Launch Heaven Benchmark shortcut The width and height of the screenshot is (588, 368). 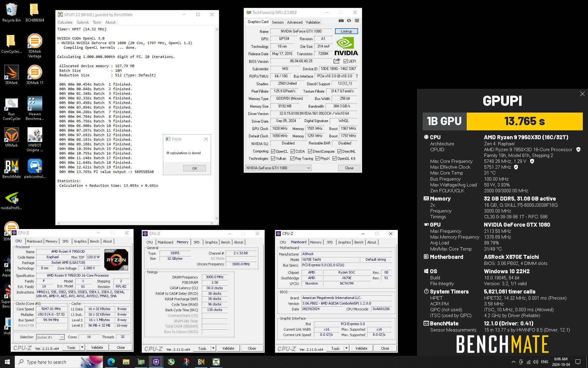35,109
